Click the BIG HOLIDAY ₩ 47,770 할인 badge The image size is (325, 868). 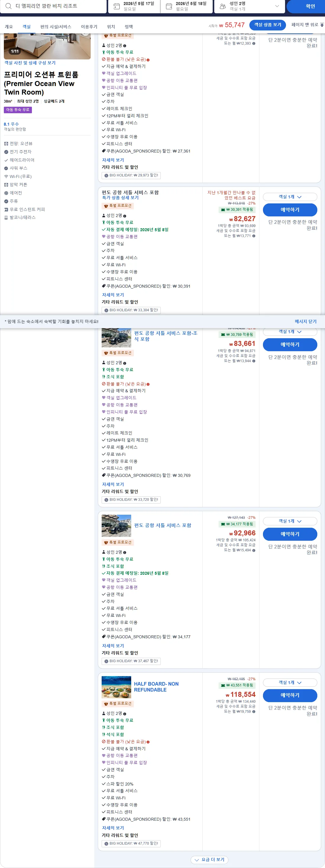coord(131,843)
